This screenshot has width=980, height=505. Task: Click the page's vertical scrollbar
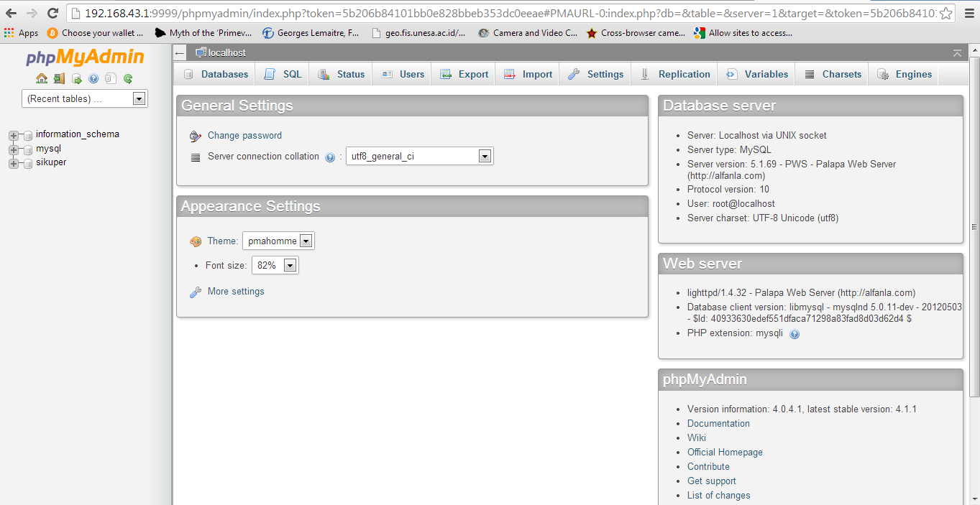click(974, 275)
